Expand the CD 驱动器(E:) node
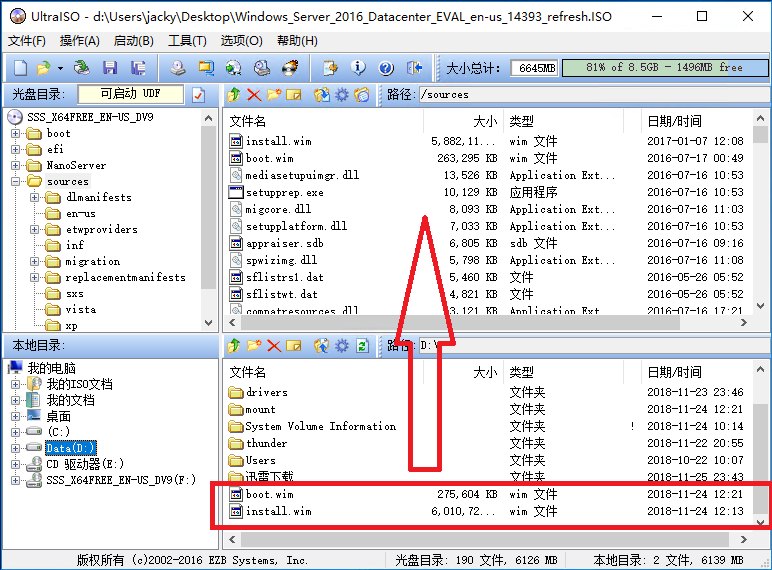Screen dimensions: 772x570 pyautogui.click(x=15, y=464)
